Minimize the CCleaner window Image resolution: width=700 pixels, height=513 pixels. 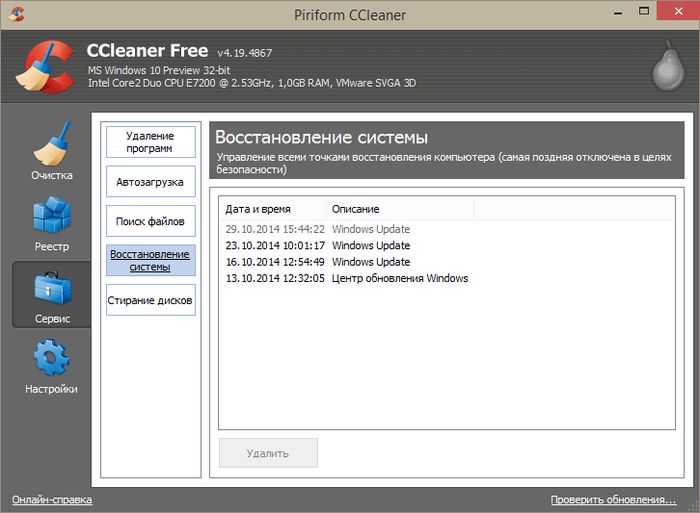point(618,12)
